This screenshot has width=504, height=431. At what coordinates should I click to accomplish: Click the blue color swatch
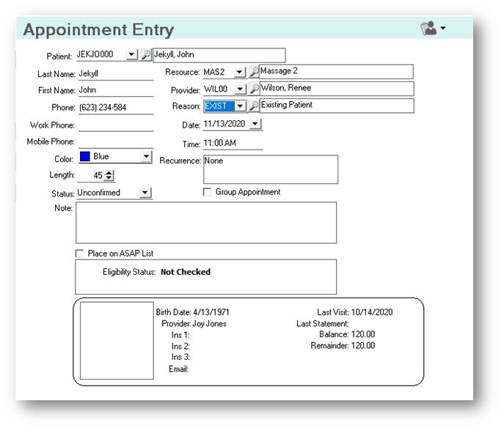pyautogui.click(x=84, y=157)
